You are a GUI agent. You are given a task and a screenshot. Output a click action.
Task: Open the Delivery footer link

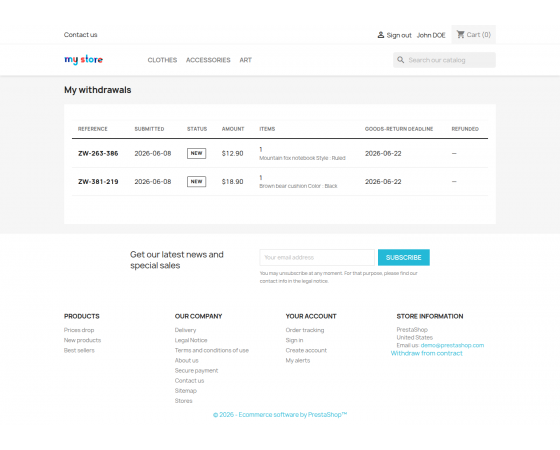pos(185,330)
